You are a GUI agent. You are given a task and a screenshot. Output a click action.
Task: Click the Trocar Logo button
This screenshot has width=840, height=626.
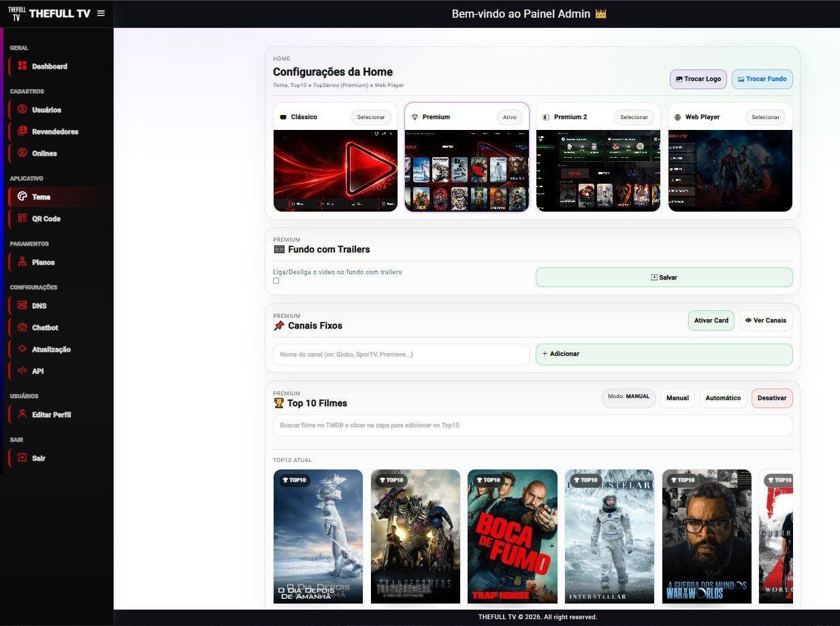pyautogui.click(x=698, y=79)
